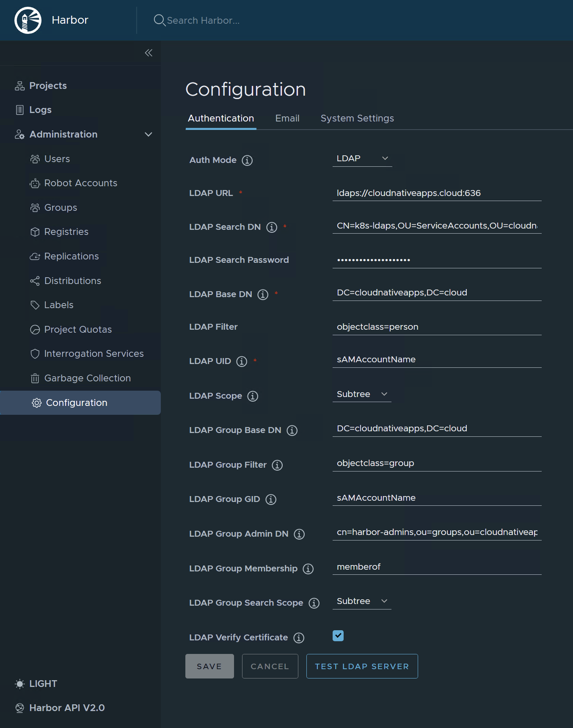
Task: Click the CANCEL button
Action: (270, 666)
